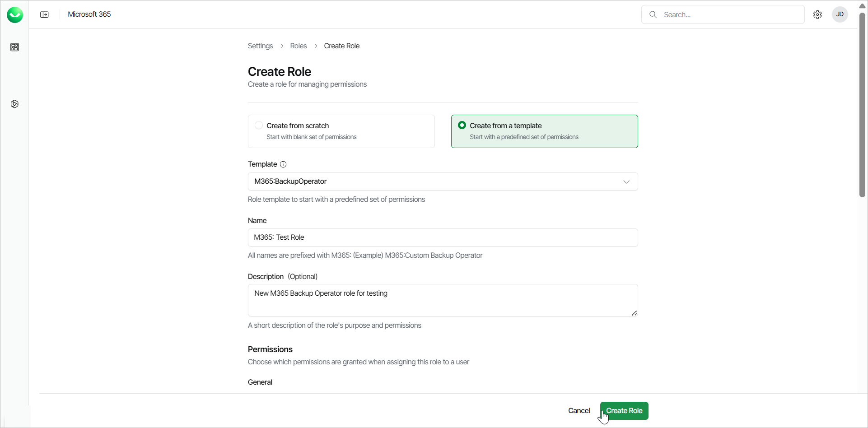Screen dimensions: 868x428
Task: Select Create from a template radio option
Action: 462,126
